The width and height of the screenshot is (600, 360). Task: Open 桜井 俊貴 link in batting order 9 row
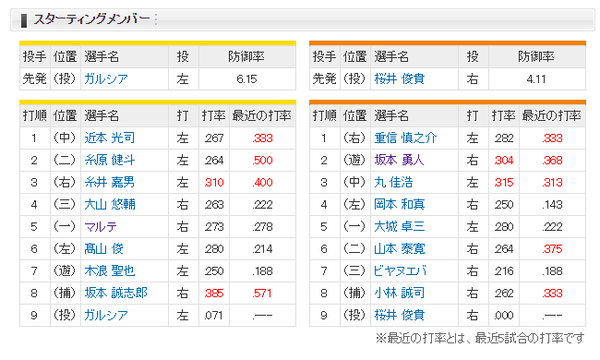pos(399,316)
